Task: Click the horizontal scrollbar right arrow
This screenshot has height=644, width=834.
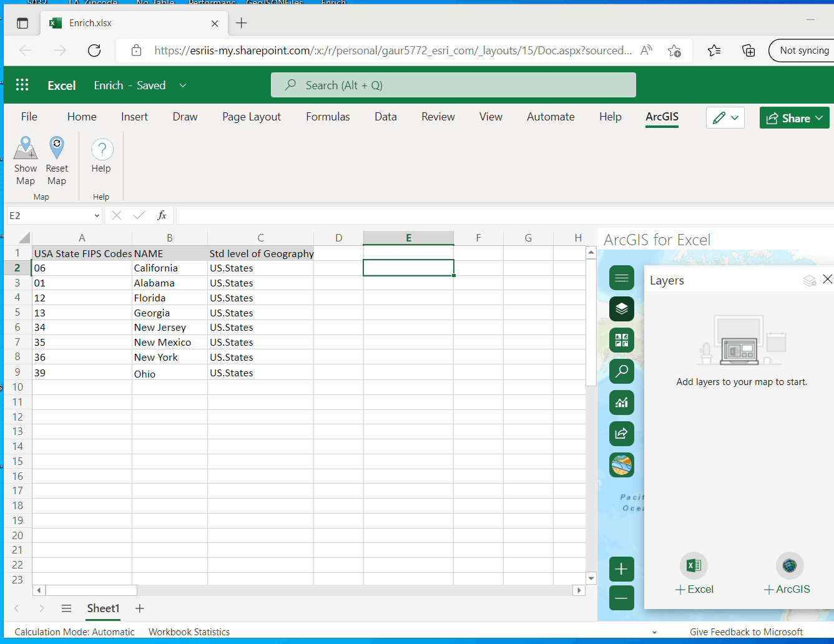Action: pos(579,590)
